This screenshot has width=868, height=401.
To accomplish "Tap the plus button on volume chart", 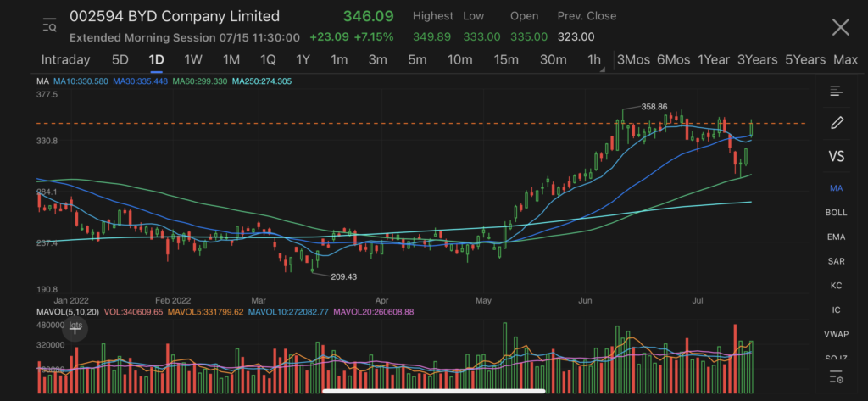I will pos(75,330).
